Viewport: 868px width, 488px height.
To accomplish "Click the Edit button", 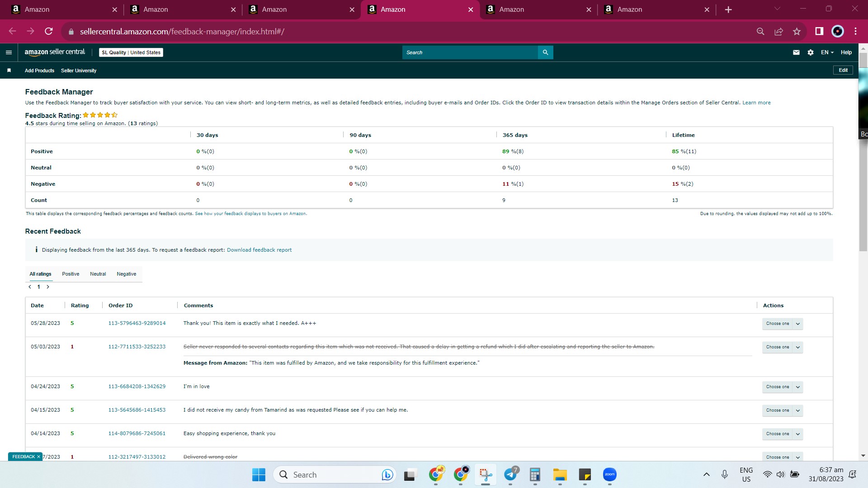I will point(843,70).
